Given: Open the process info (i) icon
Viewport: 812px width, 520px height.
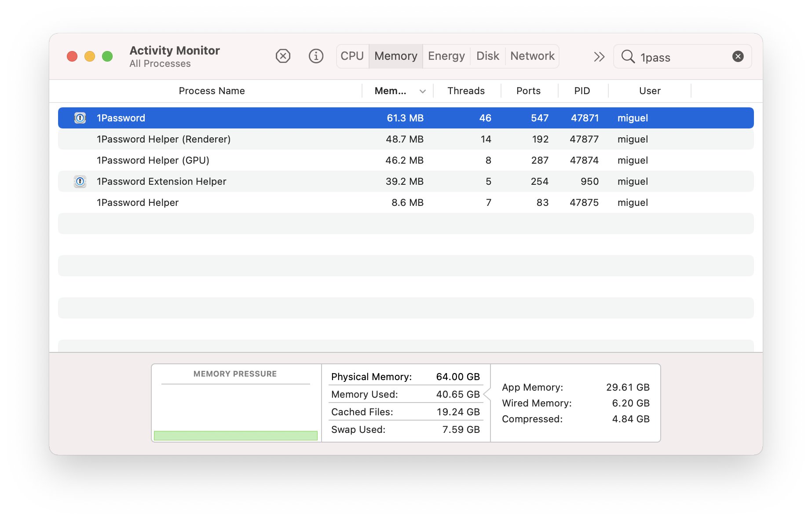Looking at the screenshot, I should [x=316, y=56].
